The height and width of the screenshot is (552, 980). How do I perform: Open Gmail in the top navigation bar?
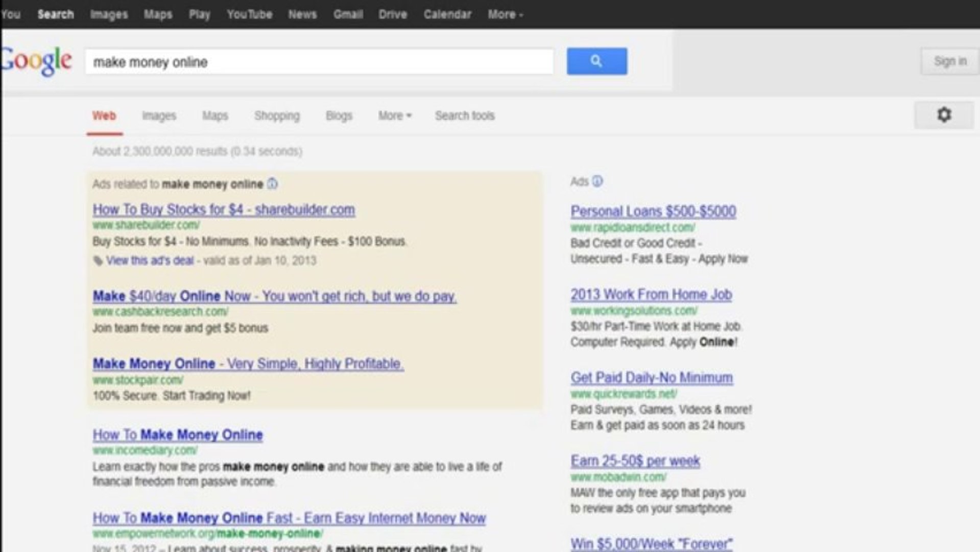(348, 14)
